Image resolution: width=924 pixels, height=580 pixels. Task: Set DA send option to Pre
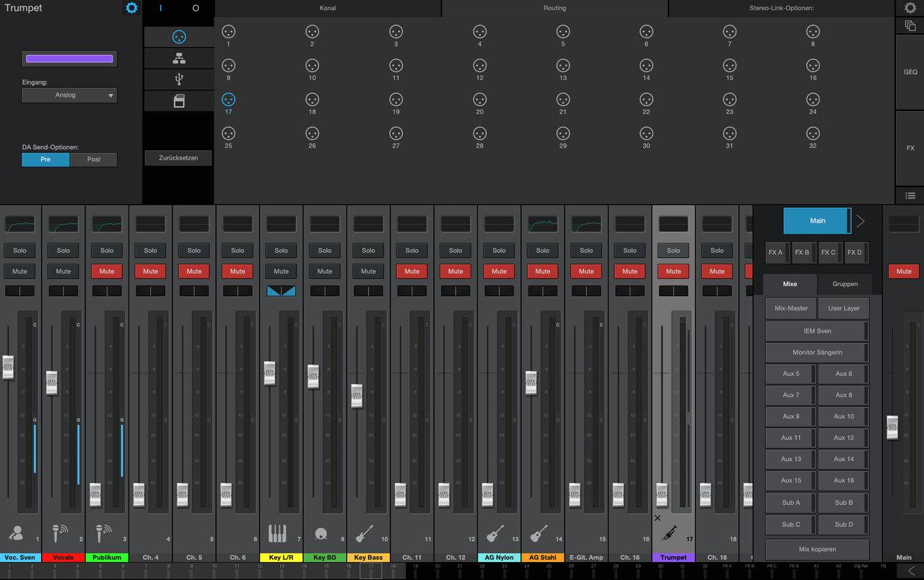(45, 160)
